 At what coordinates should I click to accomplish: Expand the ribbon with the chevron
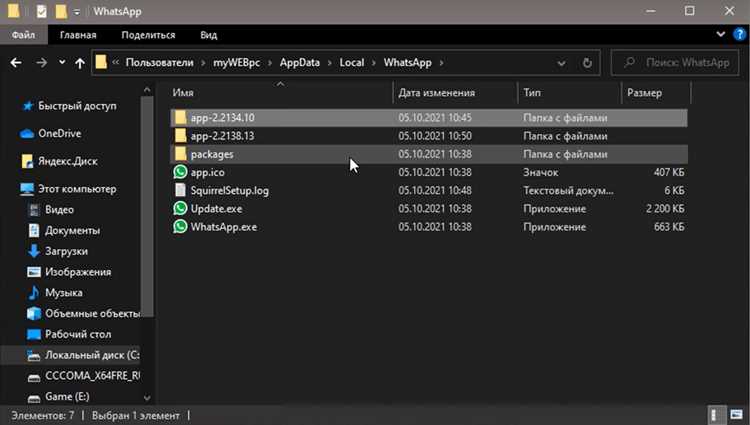click(720, 34)
